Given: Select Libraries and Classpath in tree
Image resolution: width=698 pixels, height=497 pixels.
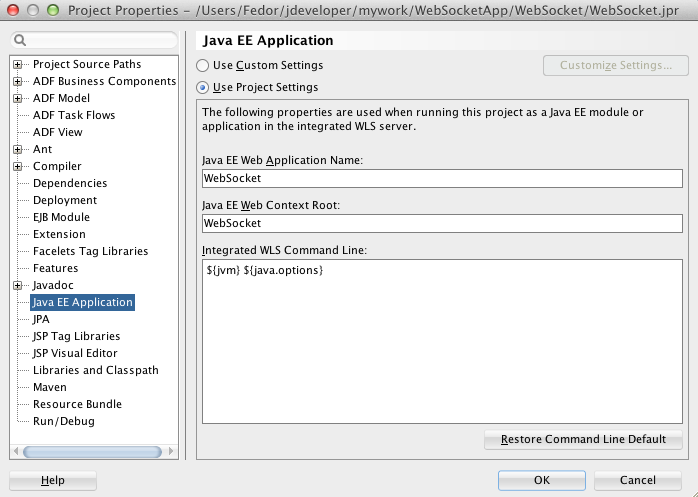Looking at the screenshot, I should (x=95, y=370).
